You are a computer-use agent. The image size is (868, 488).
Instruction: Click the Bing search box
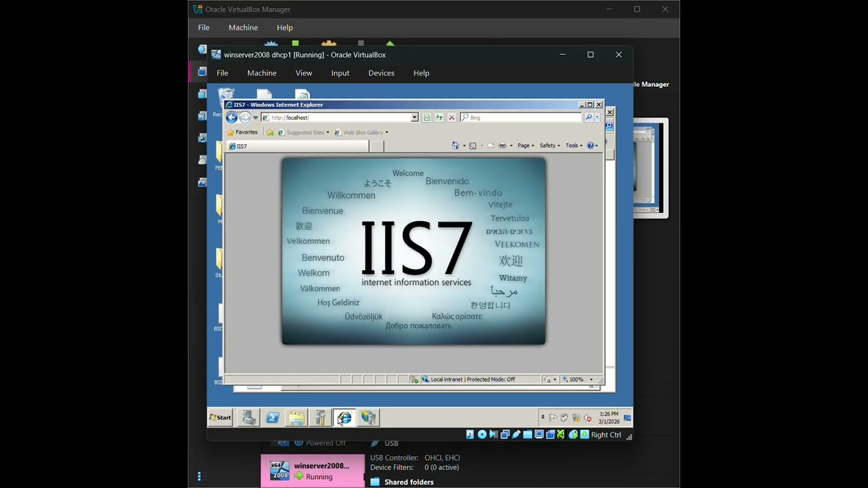click(x=520, y=117)
